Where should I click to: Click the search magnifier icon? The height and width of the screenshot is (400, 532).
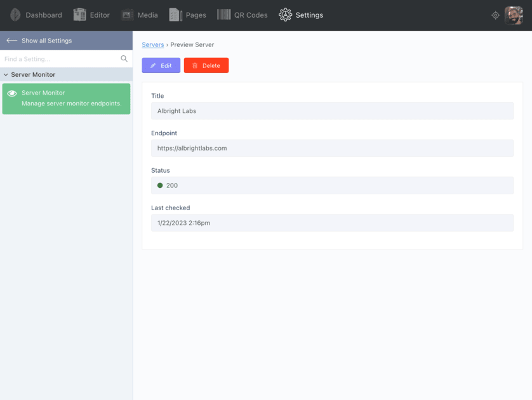pos(124,58)
